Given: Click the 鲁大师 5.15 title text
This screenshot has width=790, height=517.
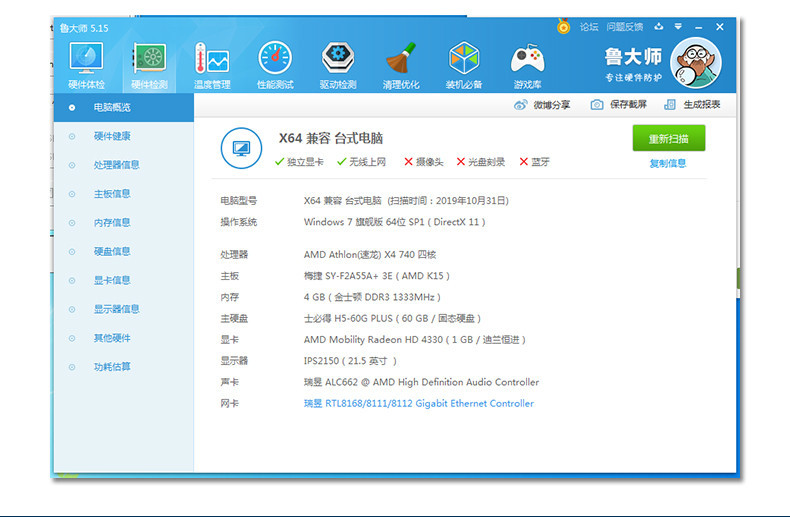Looking at the screenshot, I should 84,28.
